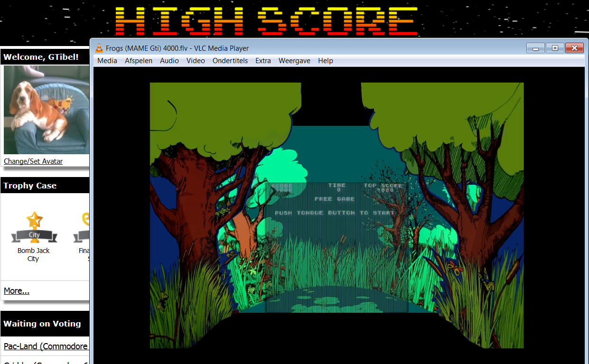Open the Video menu
The image size is (589, 364).
pos(196,61)
